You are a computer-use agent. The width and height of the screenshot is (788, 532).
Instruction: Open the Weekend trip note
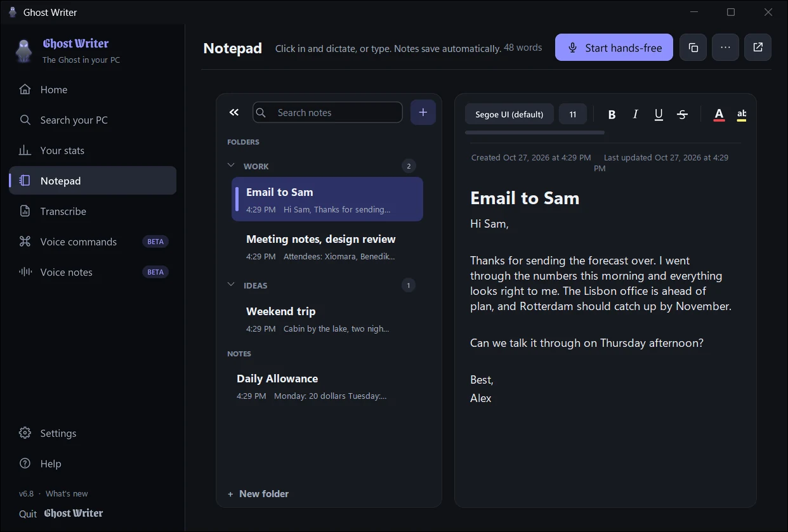coord(327,319)
